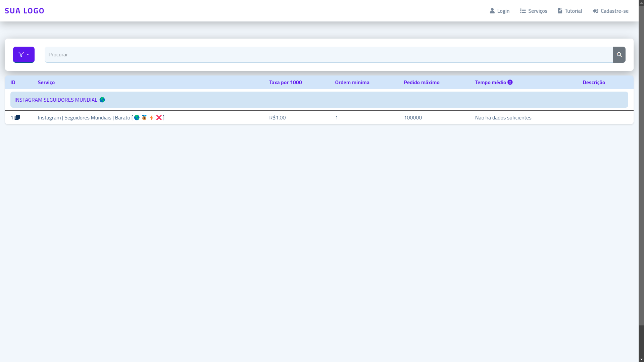Open service Instagram Seguidores Mundiais Barato
Viewport: 644px width, 362px height.
coord(84,117)
